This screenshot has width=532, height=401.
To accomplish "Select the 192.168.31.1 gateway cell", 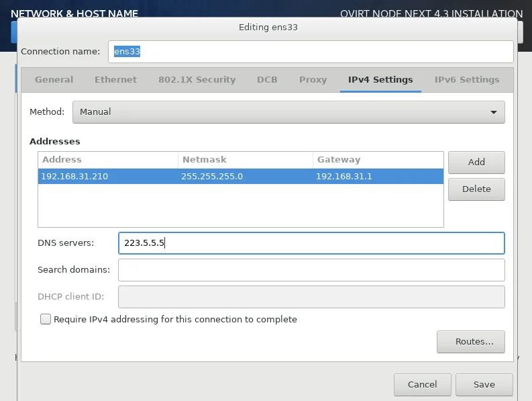I will point(378,177).
